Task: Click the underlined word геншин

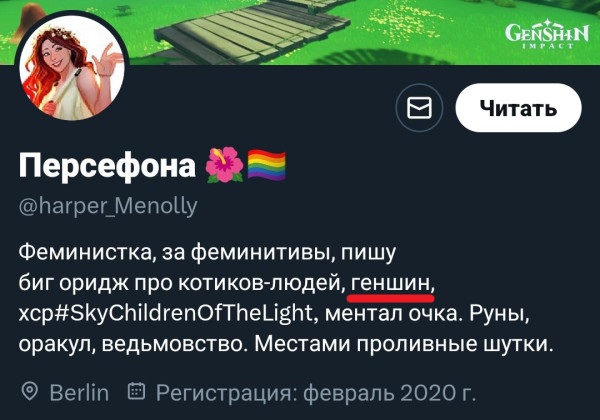Action: pos(390,284)
